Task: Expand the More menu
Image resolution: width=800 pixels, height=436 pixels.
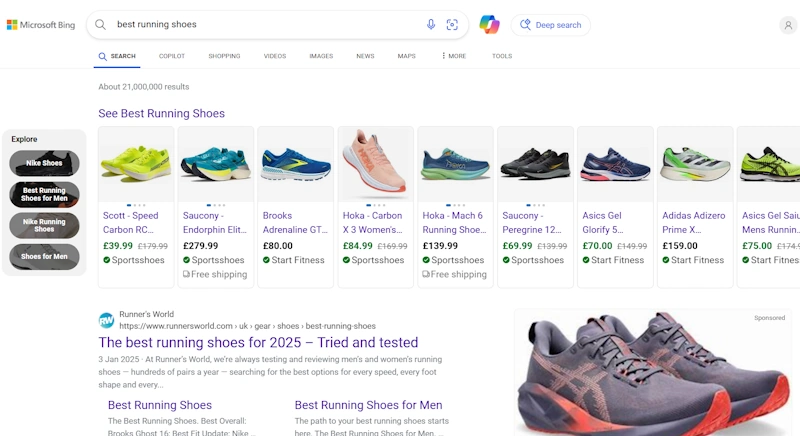Action: pos(454,56)
